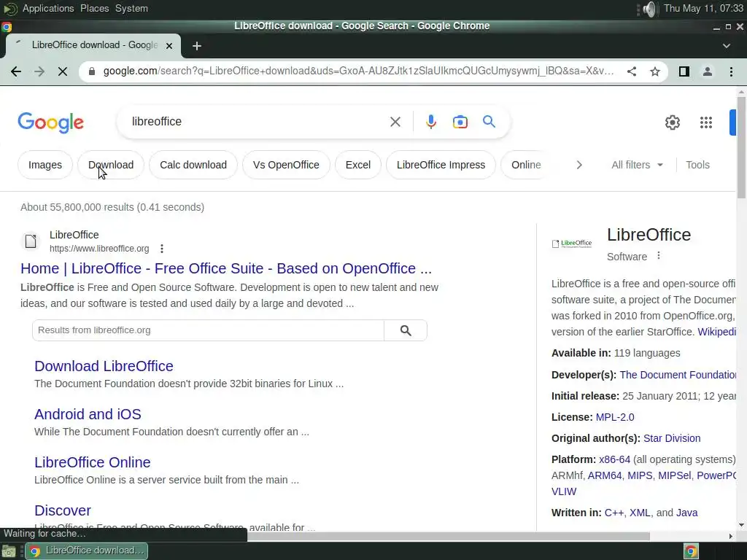Viewport: 747px width, 560px height.
Task: Click the horizontal page scrollbar
Action: pos(449,536)
